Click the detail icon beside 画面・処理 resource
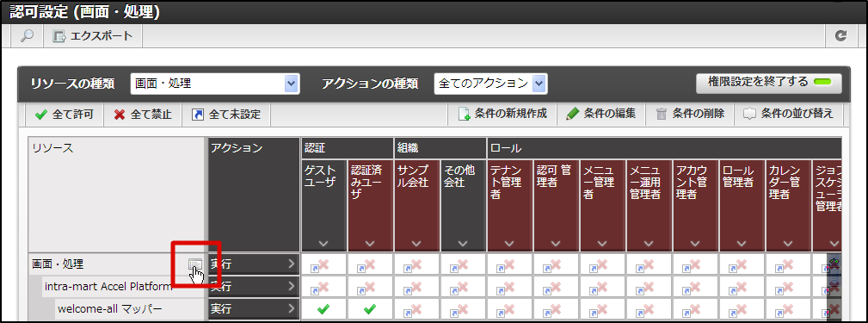 pos(195,264)
